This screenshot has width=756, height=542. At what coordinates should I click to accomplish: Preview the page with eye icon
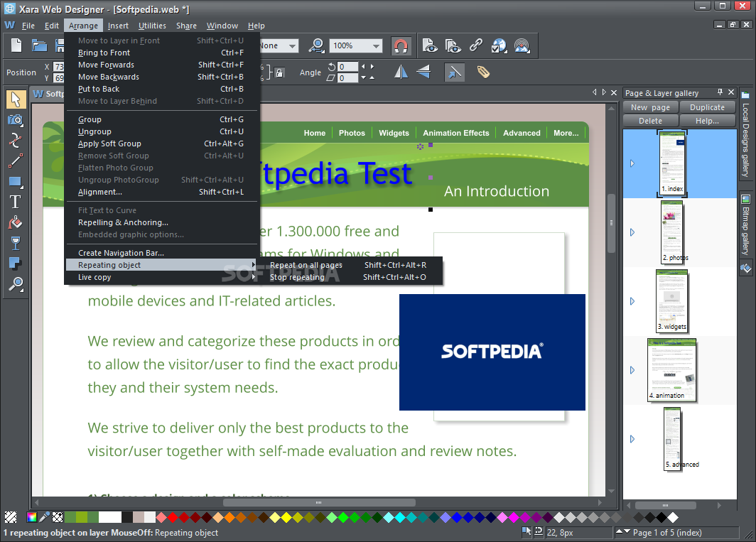pyautogui.click(x=430, y=45)
